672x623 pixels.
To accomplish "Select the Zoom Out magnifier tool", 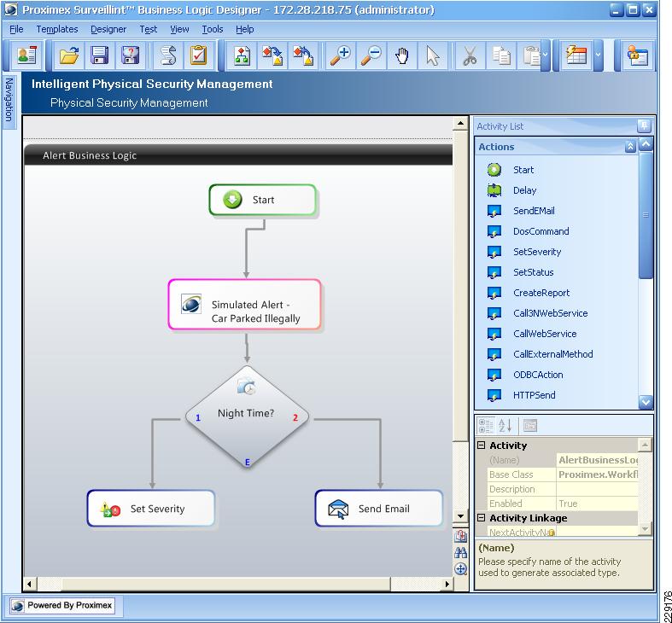I will click(371, 55).
